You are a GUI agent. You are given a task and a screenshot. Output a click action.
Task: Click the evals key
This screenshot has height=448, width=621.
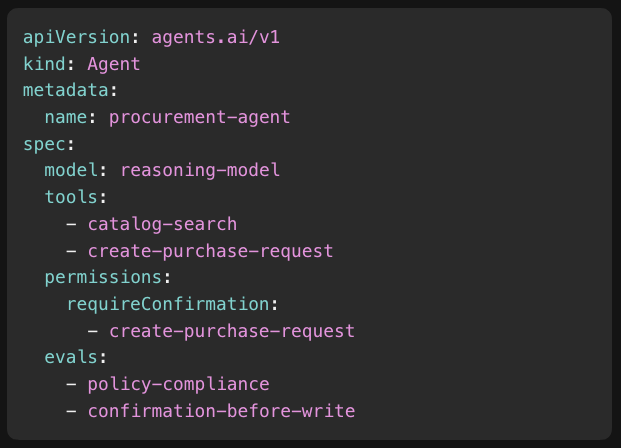[x=71, y=357]
